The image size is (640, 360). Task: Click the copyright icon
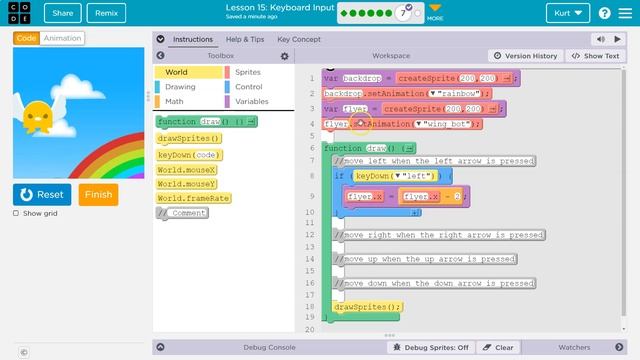point(24,352)
